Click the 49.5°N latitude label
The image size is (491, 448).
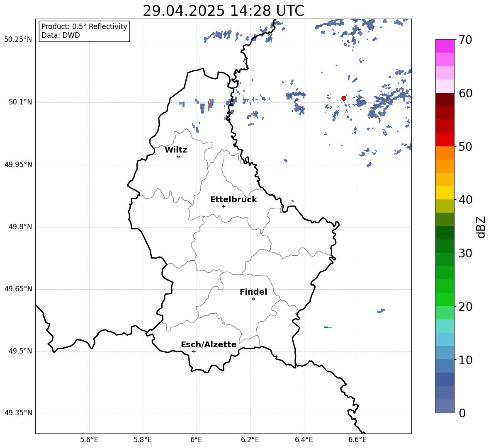tap(20, 351)
